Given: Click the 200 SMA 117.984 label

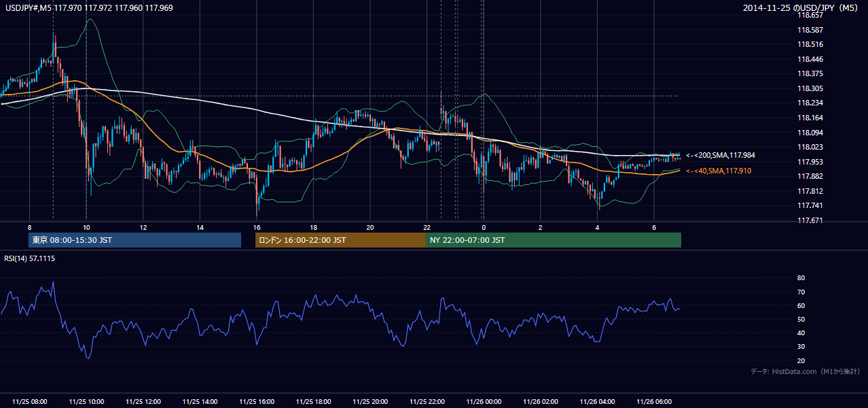Looking at the screenshot, I should [x=719, y=156].
